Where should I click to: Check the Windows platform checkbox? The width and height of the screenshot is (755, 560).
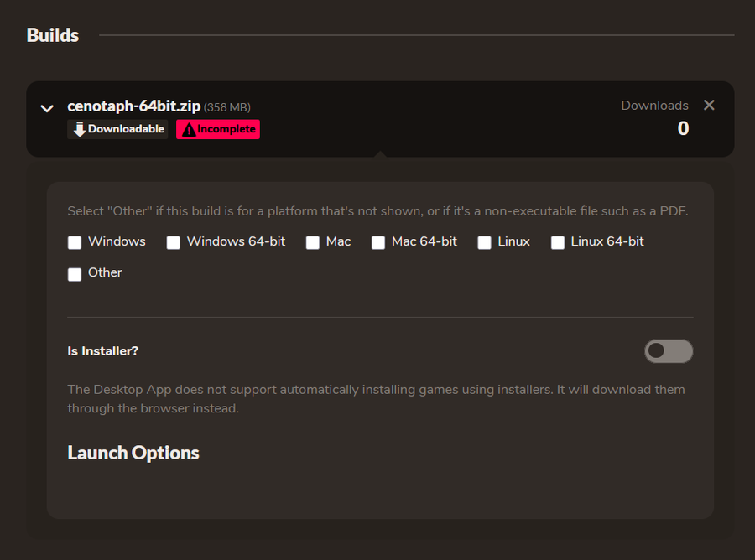[75, 242]
